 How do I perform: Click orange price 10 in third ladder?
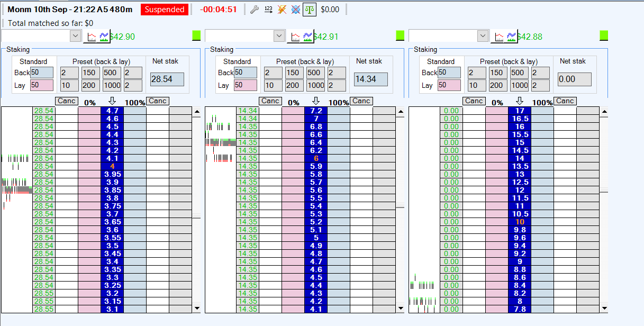click(520, 222)
